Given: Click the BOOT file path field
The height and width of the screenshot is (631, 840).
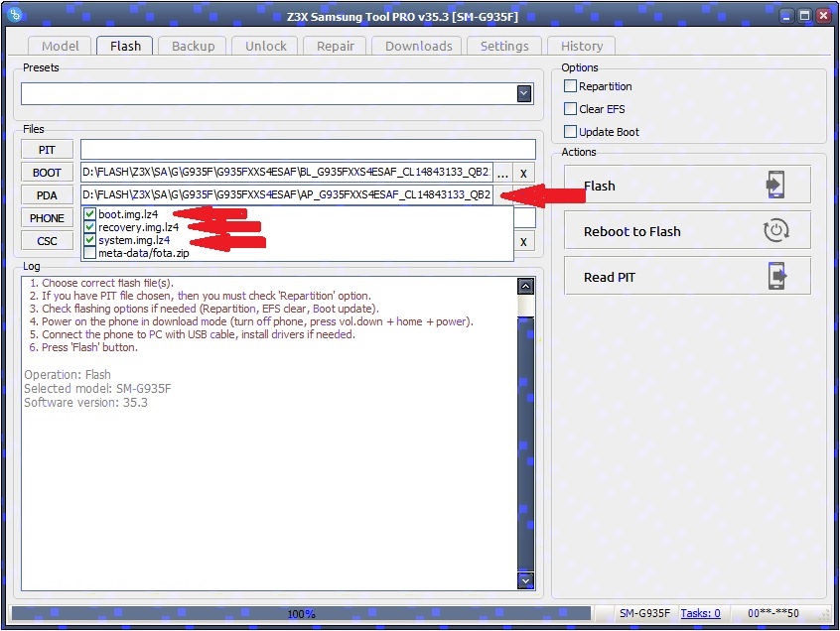Looking at the screenshot, I should (x=287, y=173).
